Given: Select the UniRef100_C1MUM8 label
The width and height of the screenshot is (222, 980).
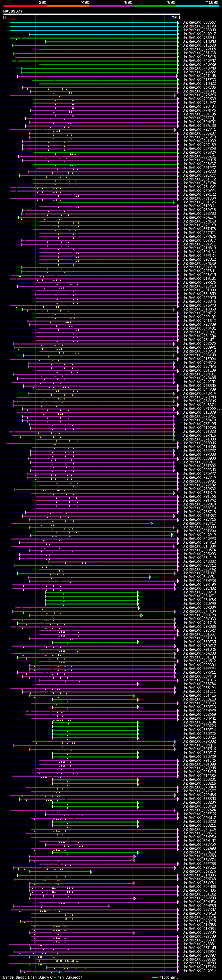Looking at the screenshot, I should click(x=199, y=41).
